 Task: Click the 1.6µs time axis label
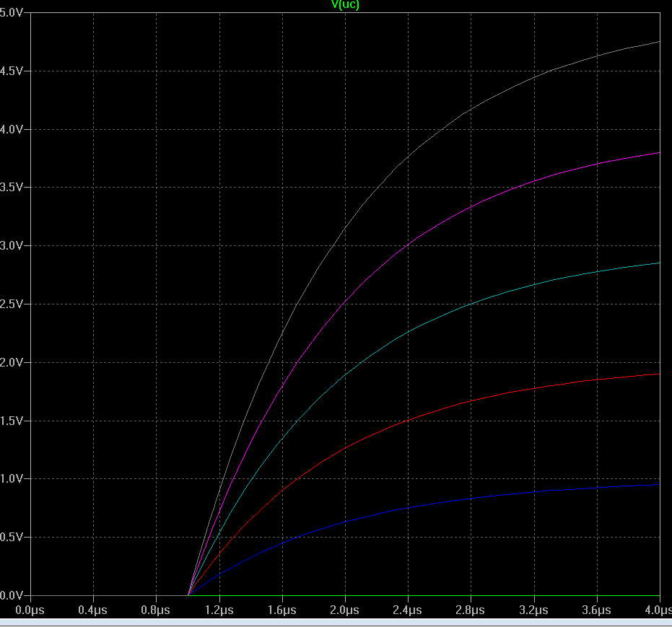282,610
